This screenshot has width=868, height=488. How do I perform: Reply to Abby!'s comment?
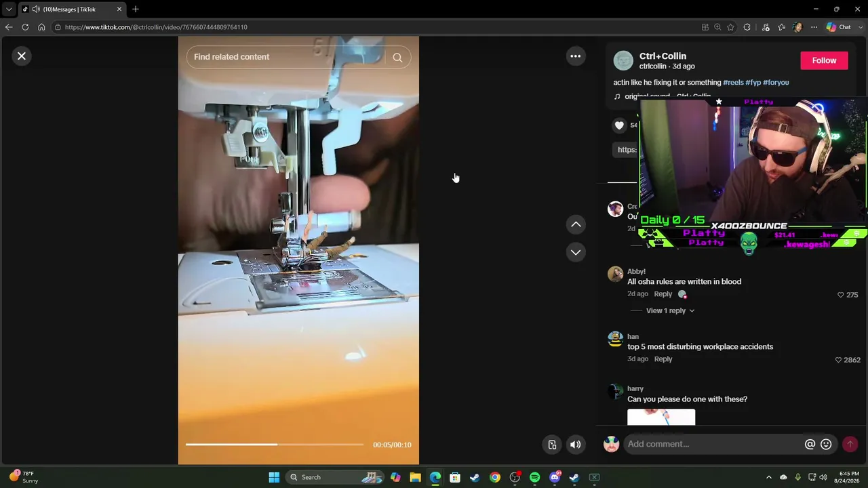(x=663, y=294)
